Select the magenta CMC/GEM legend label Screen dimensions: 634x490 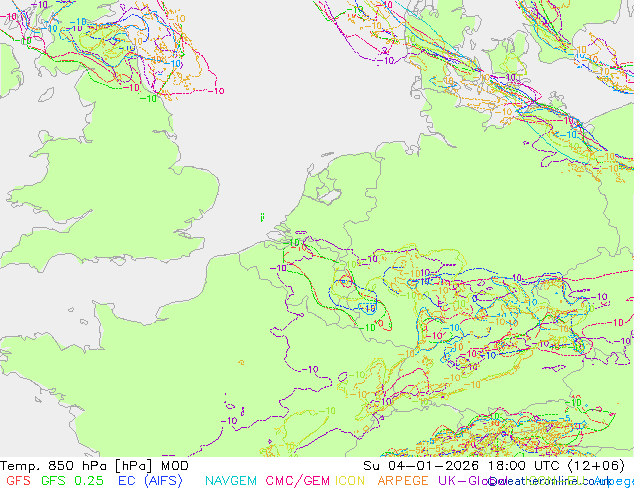tap(297, 481)
